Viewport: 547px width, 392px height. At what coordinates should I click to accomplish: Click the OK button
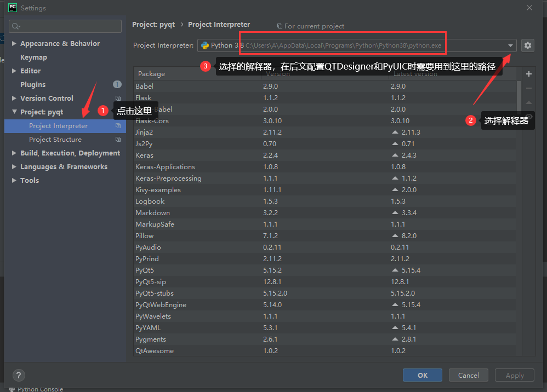pyautogui.click(x=423, y=375)
